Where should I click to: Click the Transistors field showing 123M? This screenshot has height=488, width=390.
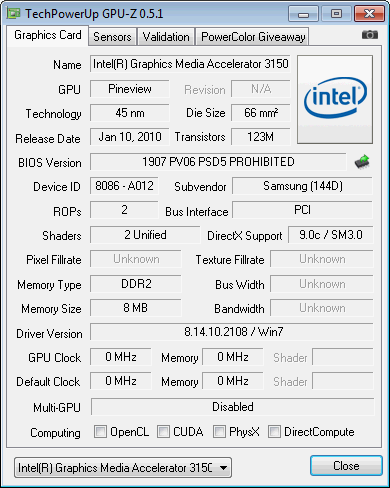click(x=261, y=137)
